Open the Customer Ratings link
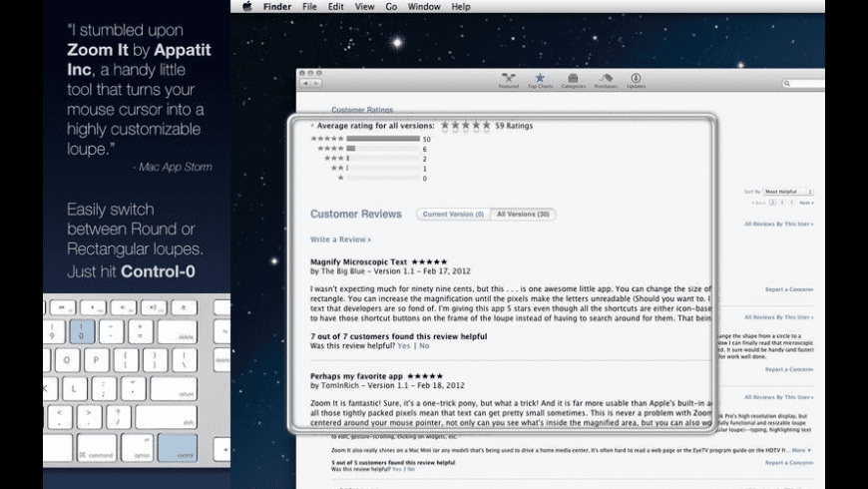The height and width of the screenshot is (489, 868). (x=362, y=110)
